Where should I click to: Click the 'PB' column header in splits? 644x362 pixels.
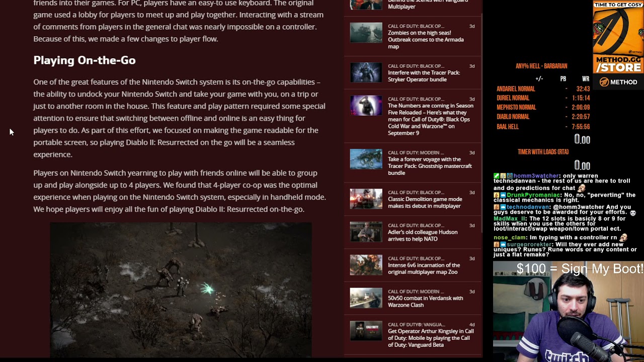[x=563, y=79]
